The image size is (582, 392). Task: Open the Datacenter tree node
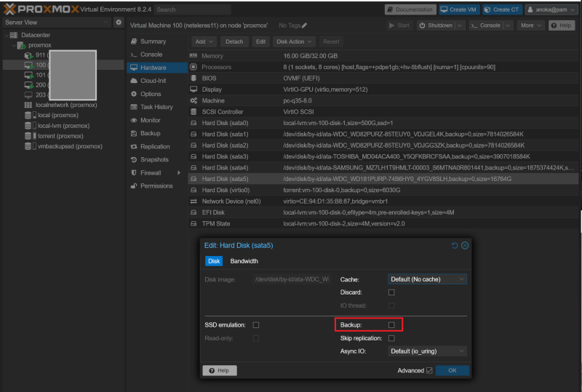tap(35, 35)
